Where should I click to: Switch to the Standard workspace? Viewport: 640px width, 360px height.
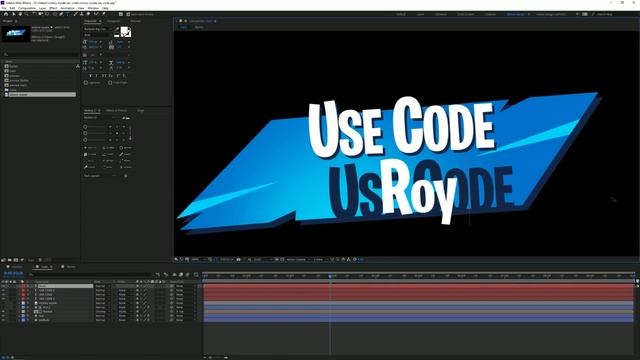click(x=441, y=14)
